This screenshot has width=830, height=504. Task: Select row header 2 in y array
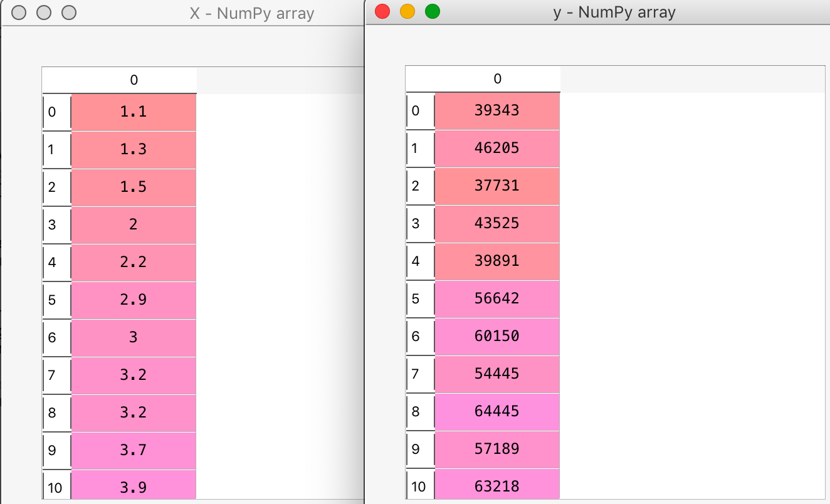421,186
